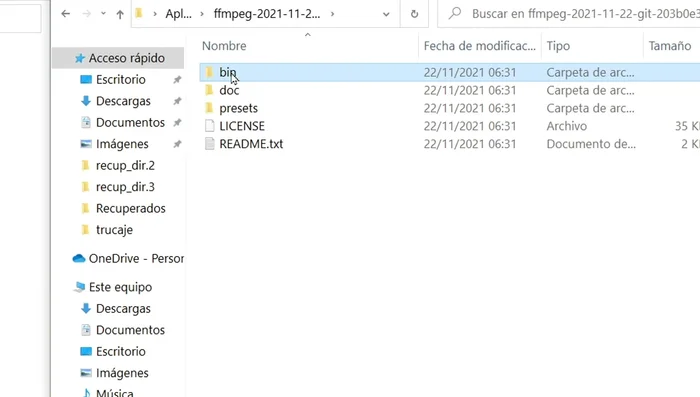Expand chevron after ffmpeg breadcrumb

tap(333, 14)
